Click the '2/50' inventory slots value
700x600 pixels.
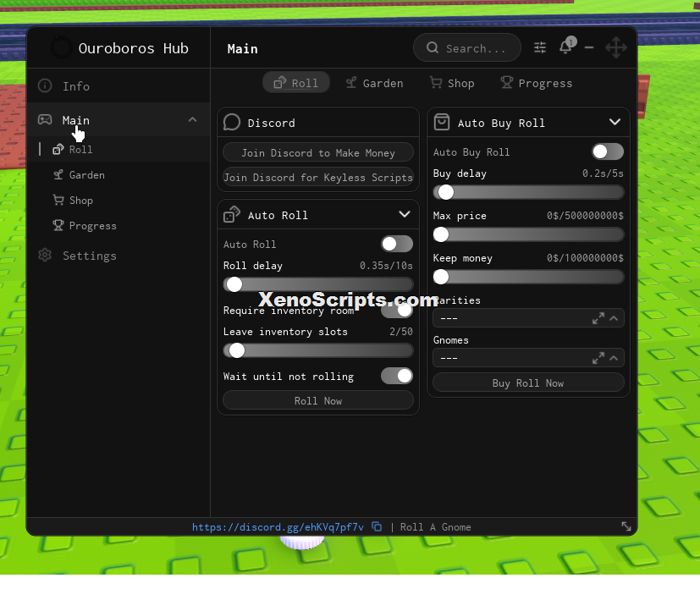tap(401, 331)
